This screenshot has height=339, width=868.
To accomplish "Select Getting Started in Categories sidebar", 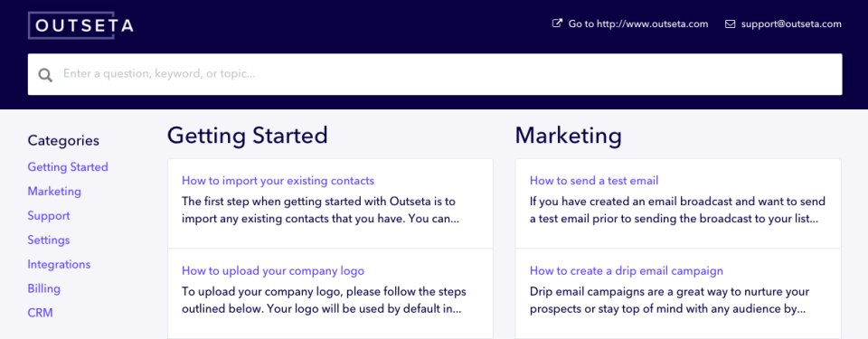I will point(68,166).
